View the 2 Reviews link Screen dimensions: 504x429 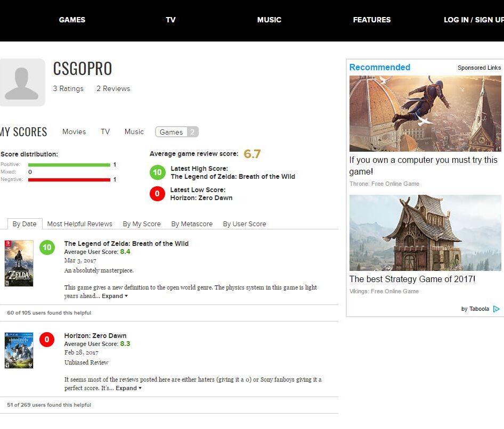point(113,89)
